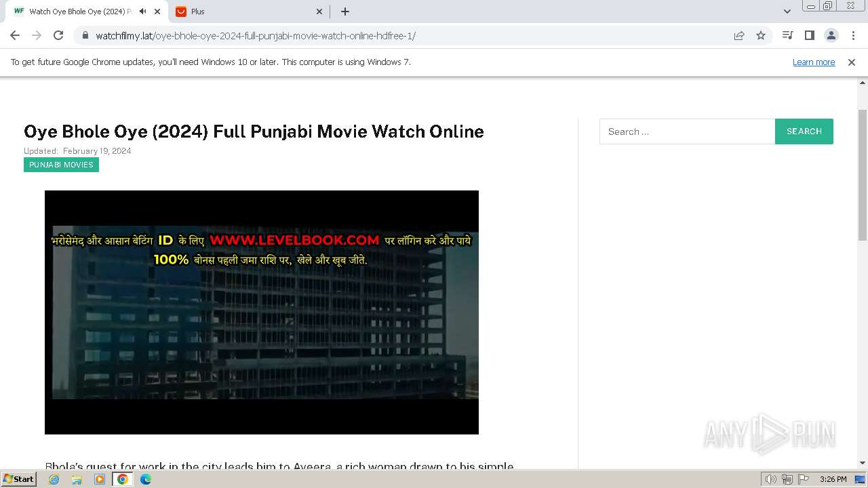Click the address bar URL

tap(256, 36)
